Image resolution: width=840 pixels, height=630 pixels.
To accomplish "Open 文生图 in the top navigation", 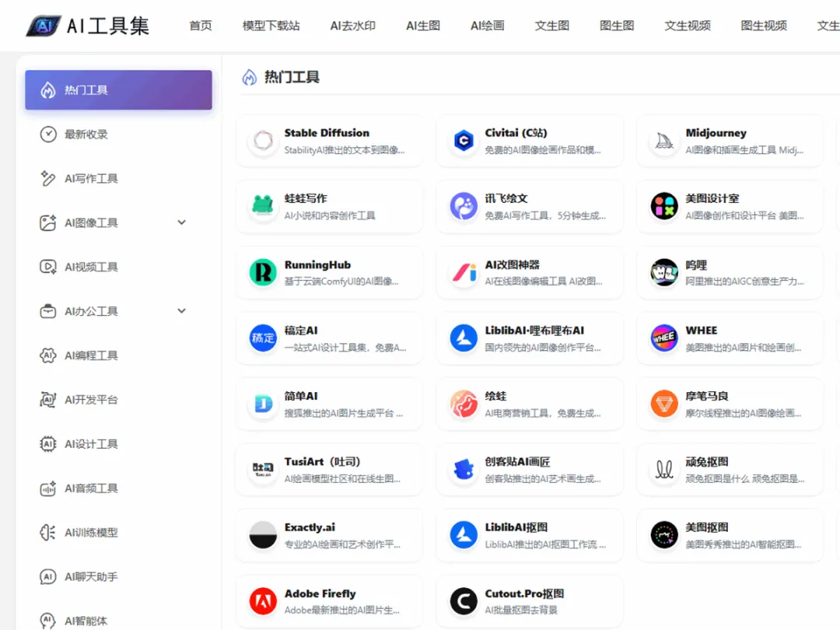I will pos(551,25).
